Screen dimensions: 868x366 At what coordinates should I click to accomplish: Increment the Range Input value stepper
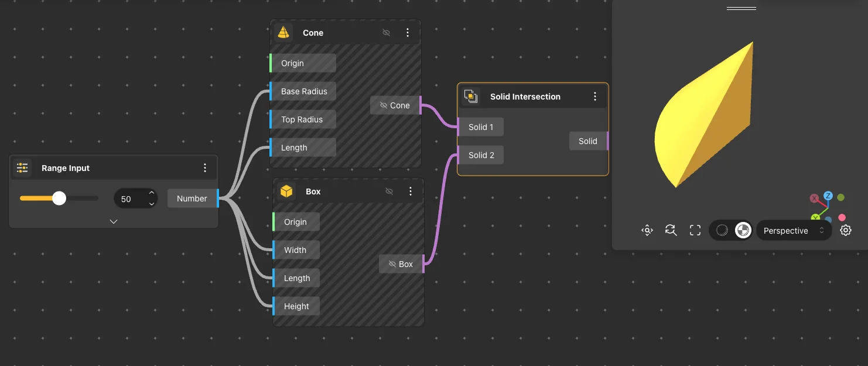point(152,194)
